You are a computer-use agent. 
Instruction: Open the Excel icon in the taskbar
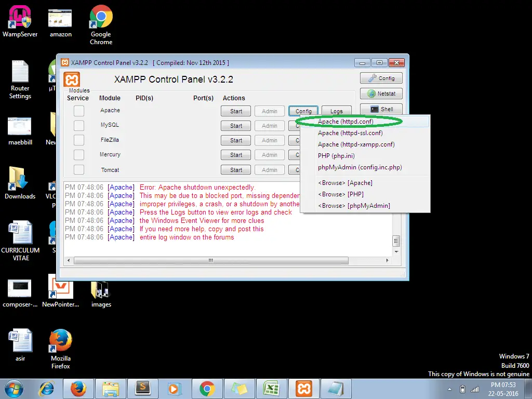point(271,389)
